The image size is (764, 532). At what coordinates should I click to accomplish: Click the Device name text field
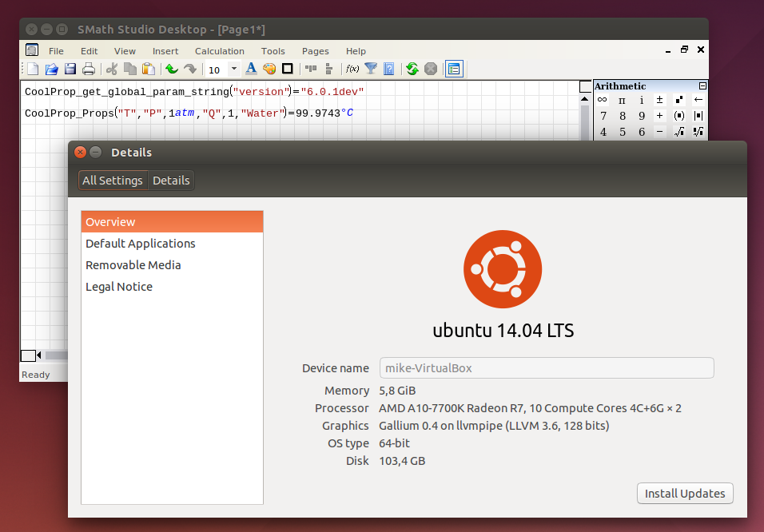pyautogui.click(x=546, y=368)
